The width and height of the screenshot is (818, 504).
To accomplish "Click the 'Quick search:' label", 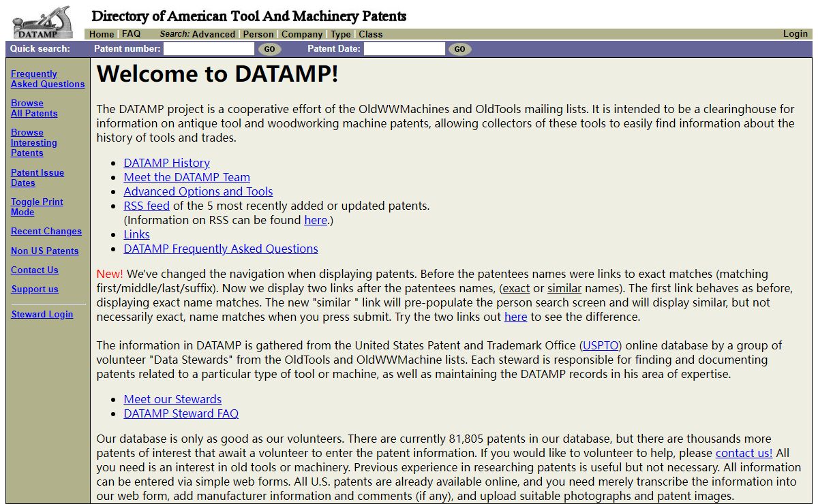I will click(x=40, y=48).
